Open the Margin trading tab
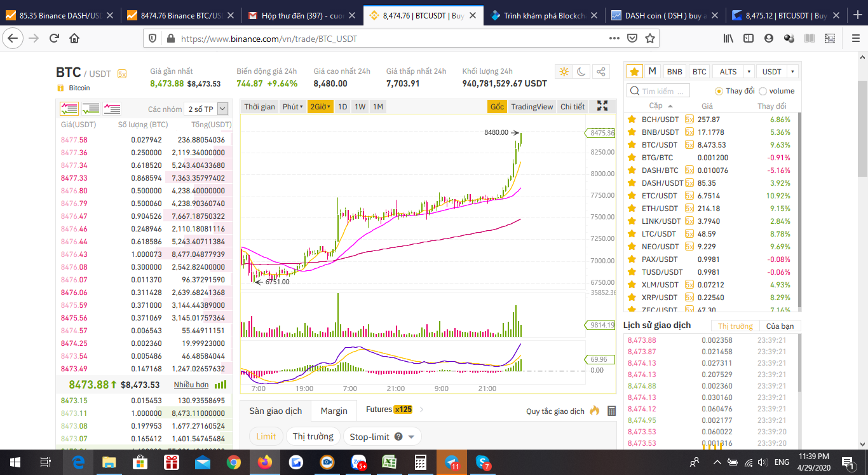 tap(334, 411)
